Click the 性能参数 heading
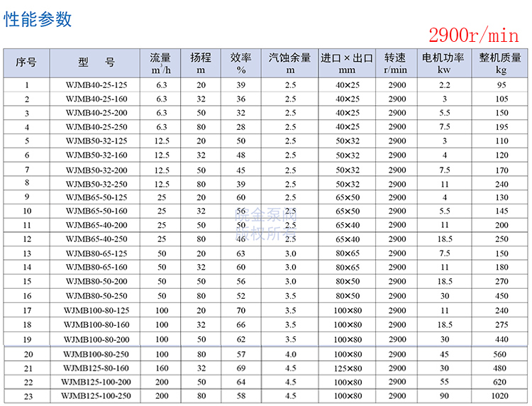The width and height of the screenshot is (532, 406). pyautogui.click(x=38, y=19)
